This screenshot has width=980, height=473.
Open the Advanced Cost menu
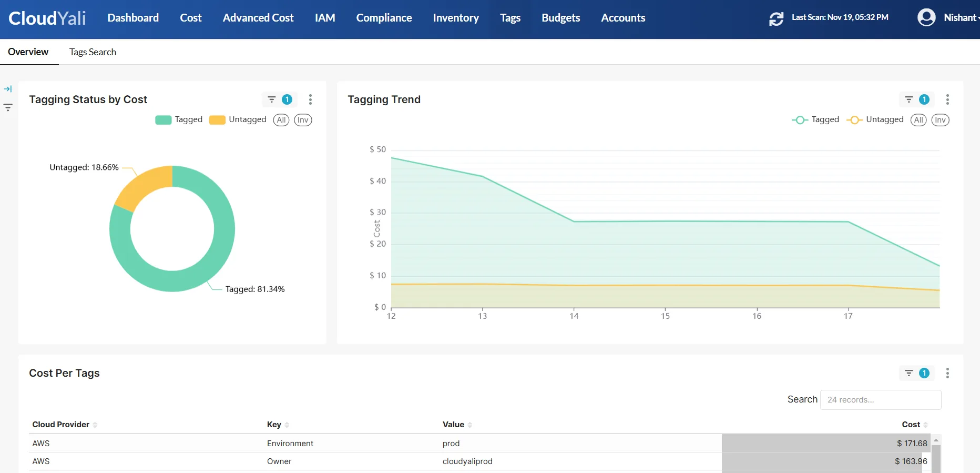(x=258, y=18)
